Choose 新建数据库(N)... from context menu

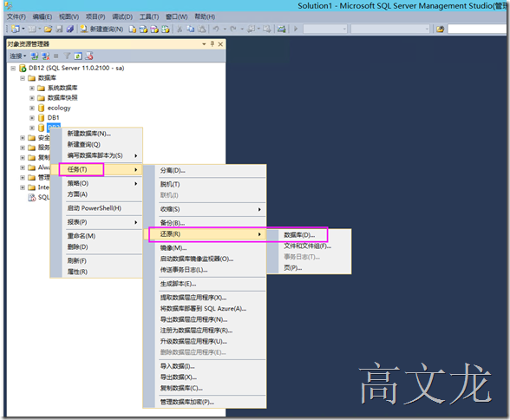tap(88, 134)
